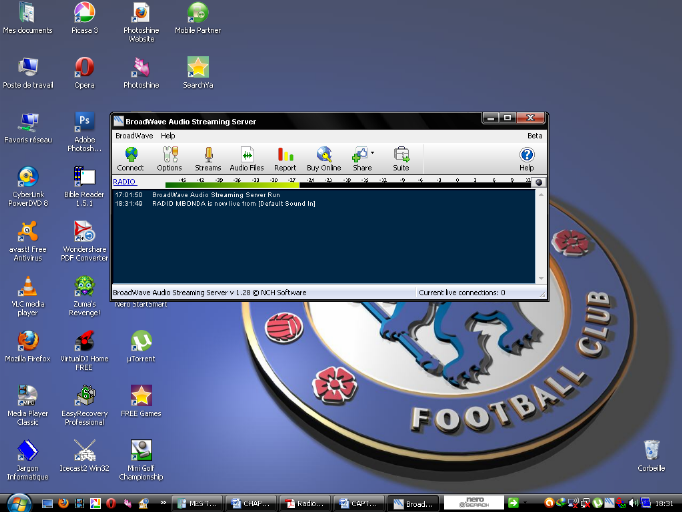
Task: Click the VLC media player desktop icon
Action: 30,291
